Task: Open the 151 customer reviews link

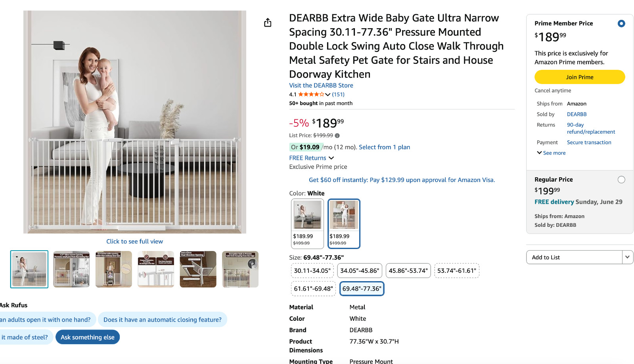Action: (x=338, y=94)
